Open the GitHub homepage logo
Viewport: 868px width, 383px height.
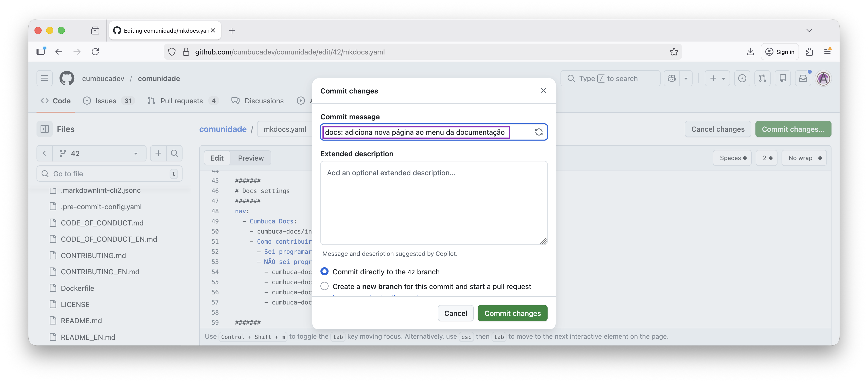(x=67, y=79)
